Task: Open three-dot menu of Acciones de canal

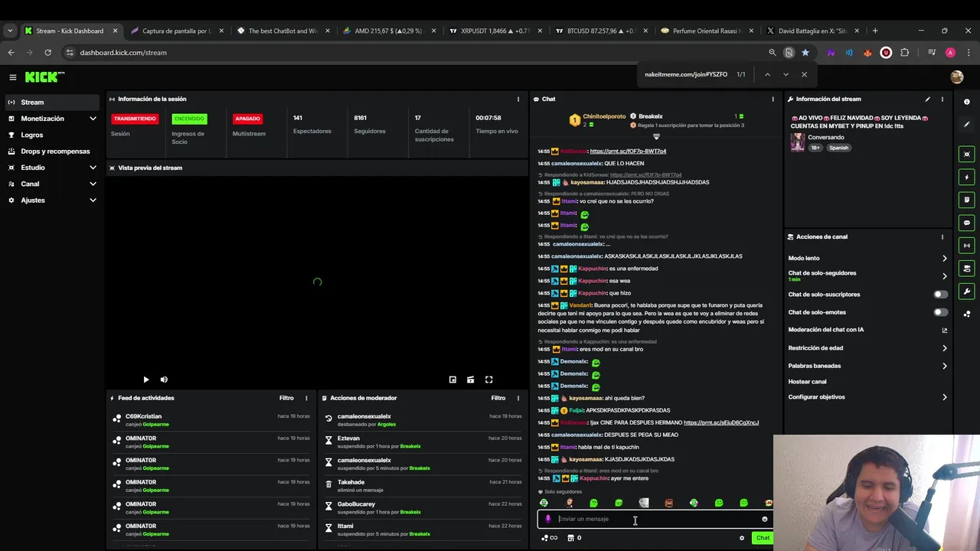Action: [x=942, y=236]
